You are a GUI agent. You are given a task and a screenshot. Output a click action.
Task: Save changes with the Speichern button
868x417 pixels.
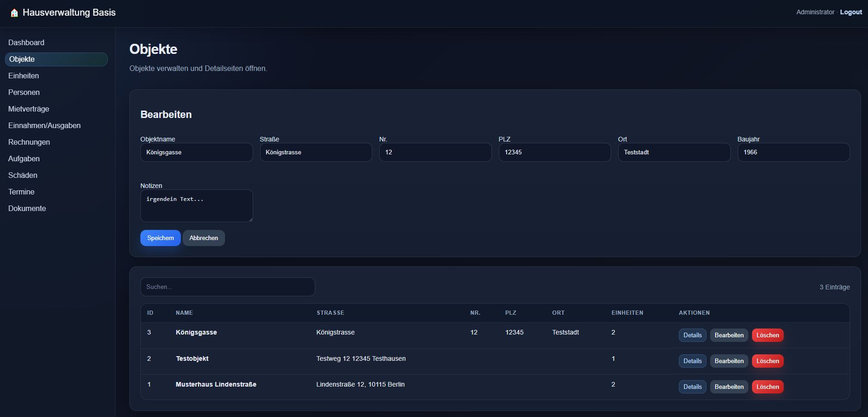pos(160,238)
